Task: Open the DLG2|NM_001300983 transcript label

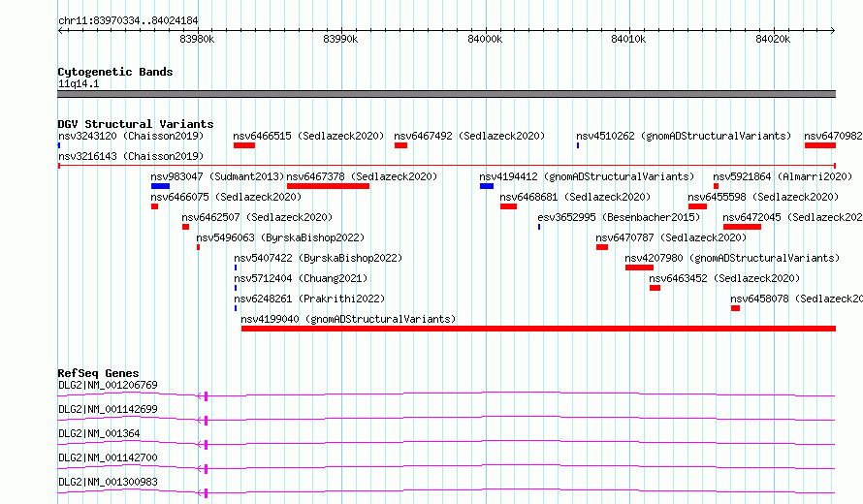Action: (108, 482)
